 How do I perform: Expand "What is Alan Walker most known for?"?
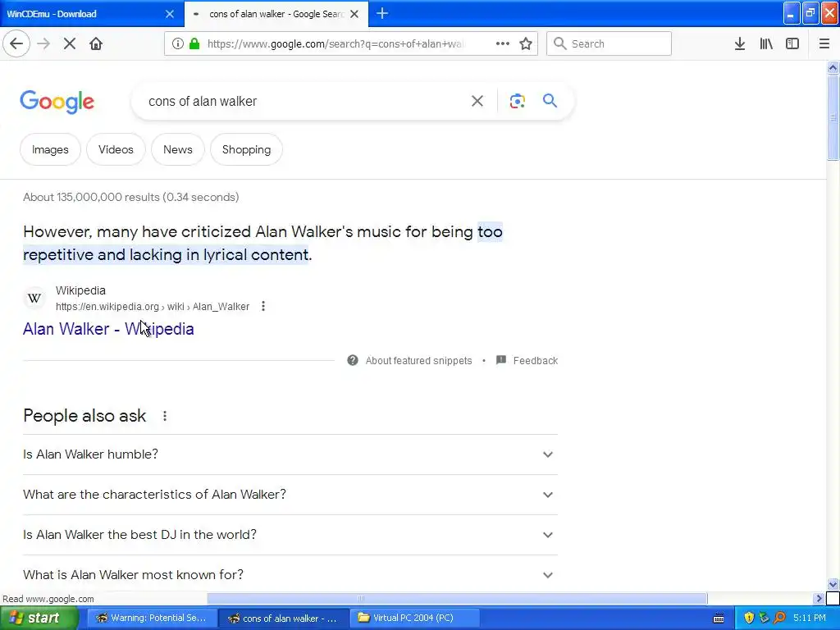(x=290, y=575)
